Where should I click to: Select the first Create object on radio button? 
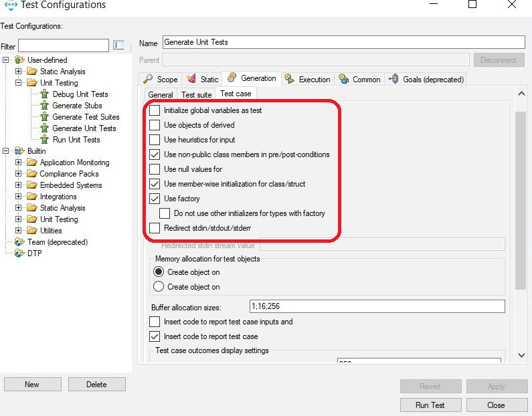pyautogui.click(x=159, y=272)
